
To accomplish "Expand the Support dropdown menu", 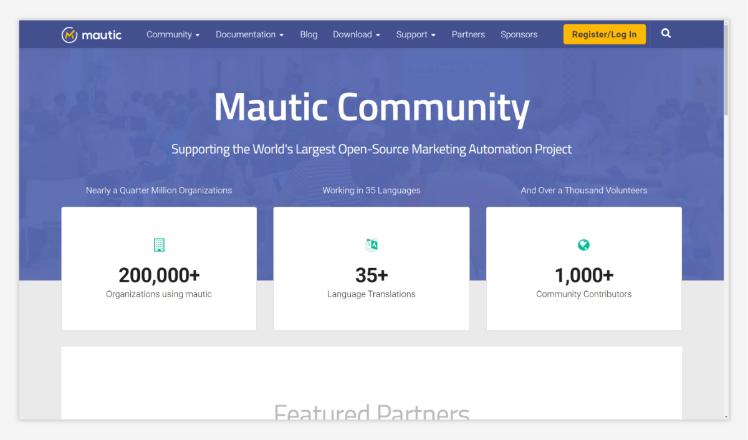I will coord(416,34).
